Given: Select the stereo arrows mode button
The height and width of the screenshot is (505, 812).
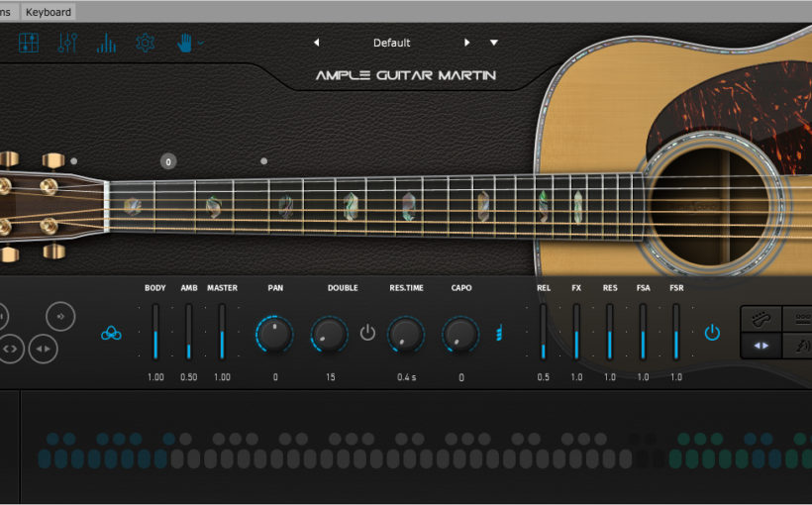Looking at the screenshot, I should coord(761,346).
